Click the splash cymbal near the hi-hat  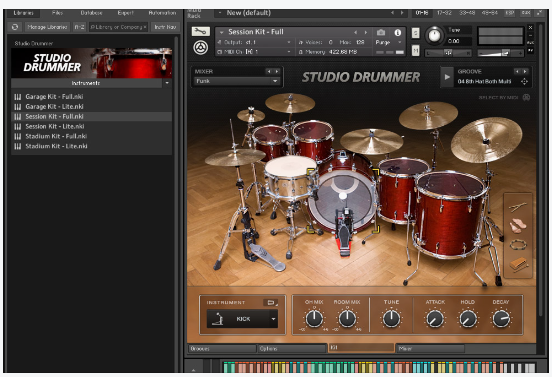pos(251,115)
